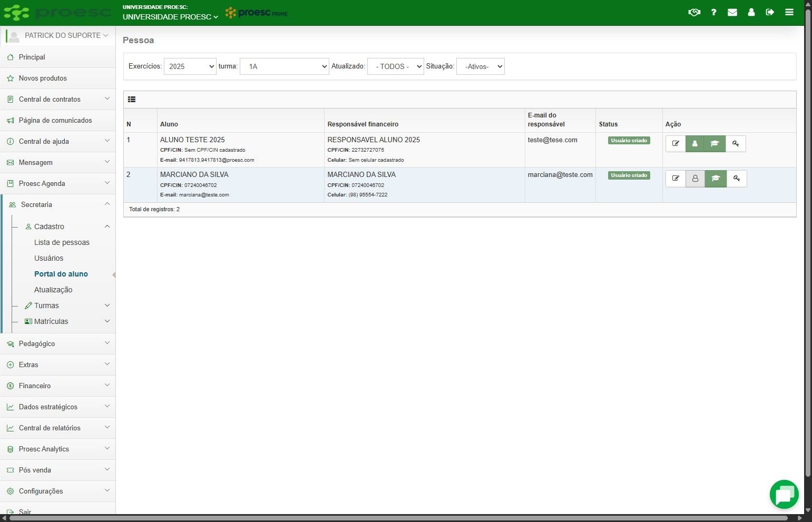812x522 pixels.
Task: Expand Configurações menu
Action: pyautogui.click(x=58, y=491)
